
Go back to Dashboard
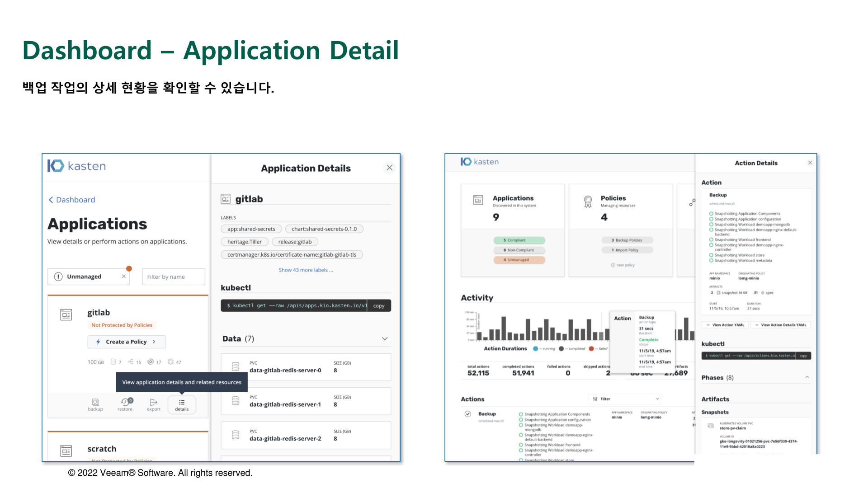(x=72, y=200)
